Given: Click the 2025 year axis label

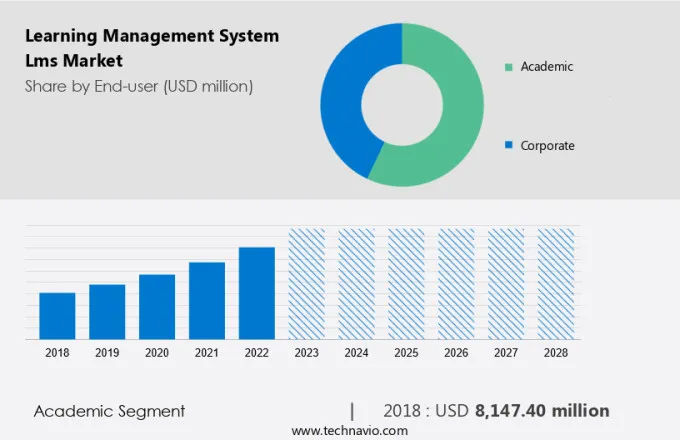Looking at the screenshot, I should pyautogui.click(x=406, y=353).
